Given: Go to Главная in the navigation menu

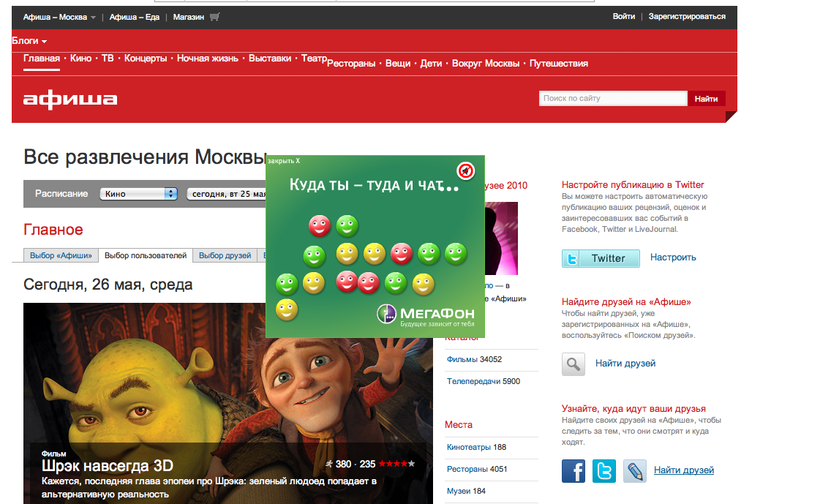Looking at the screenshot, I should pyautogui.click(x=42, y=59).
